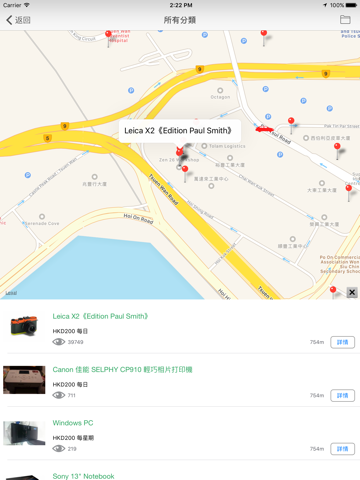Tap the route 9 shield above the Octagon marker
The height and width of the screenshot is (480, 360).
click(200, 69)
